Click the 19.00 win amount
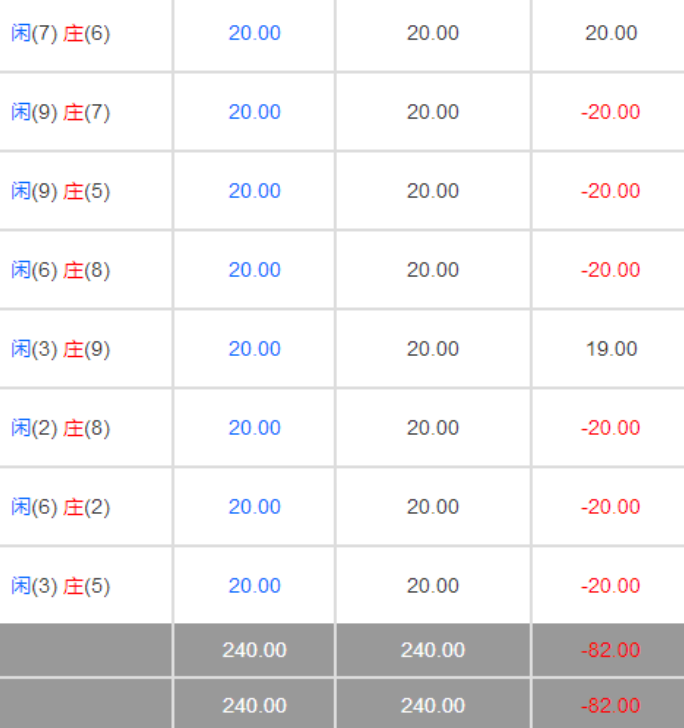 click(611, 349)
